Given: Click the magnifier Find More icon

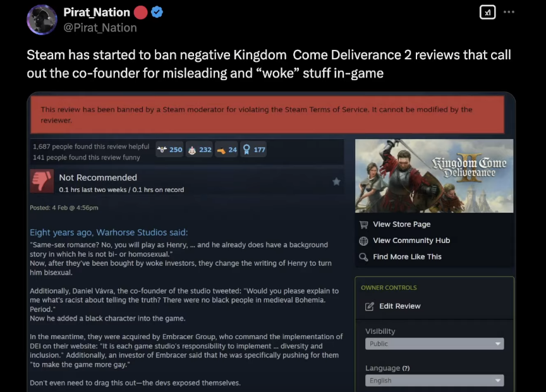Looking at the screenshot, I should [x=363, y=257].
